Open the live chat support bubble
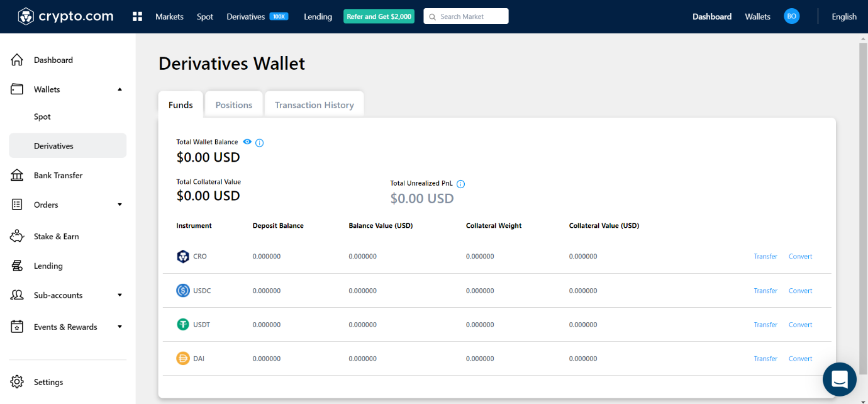 (x=840, y=379)
